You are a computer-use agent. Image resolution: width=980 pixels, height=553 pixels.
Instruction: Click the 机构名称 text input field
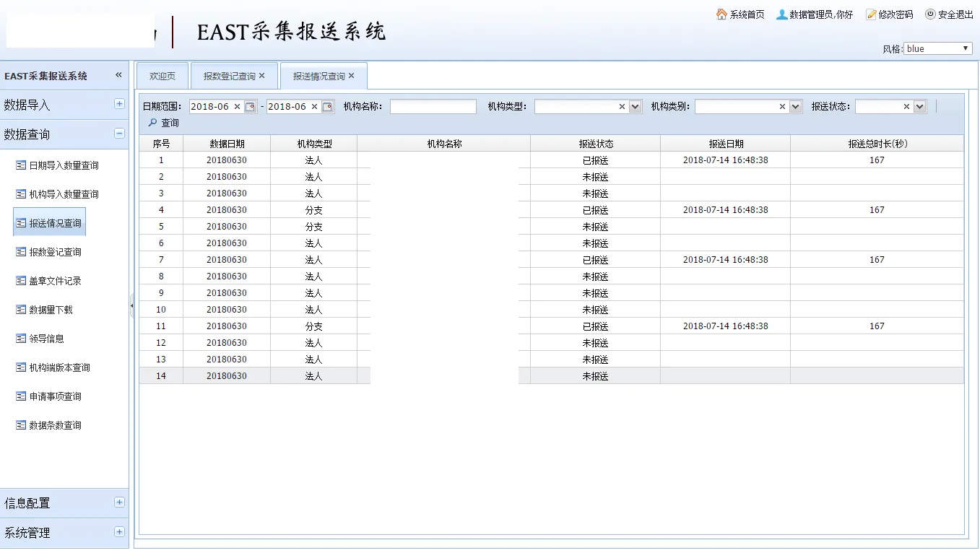[x=433, y=107]
